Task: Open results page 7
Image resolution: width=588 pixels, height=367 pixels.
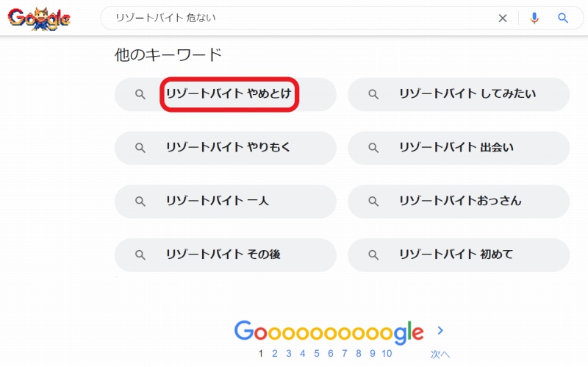Action: [344, 354]
